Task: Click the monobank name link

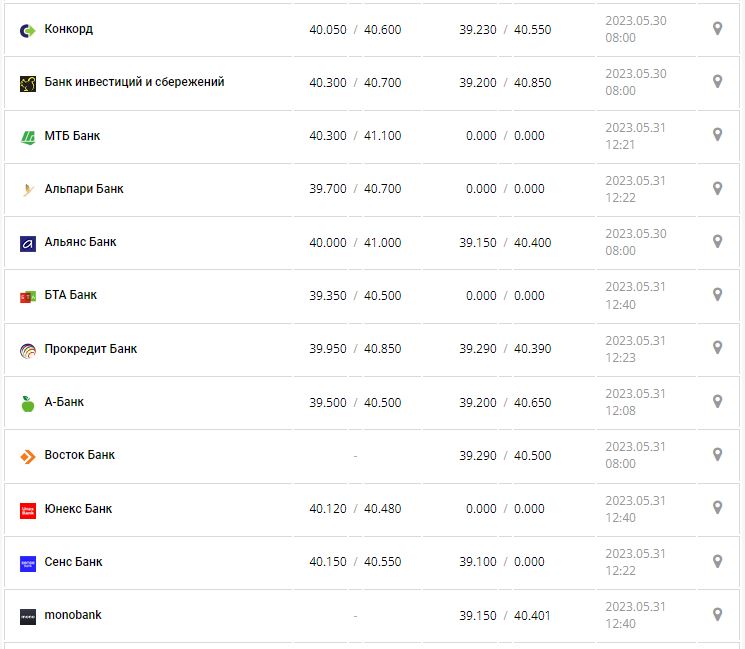Action: (x=73, y=614)
